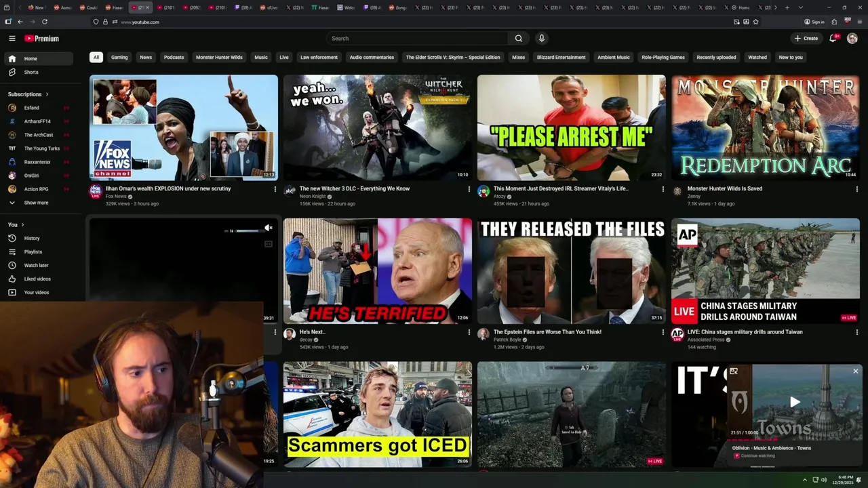The image size is (868, 488).
Task: Open a new browser tab
Action: pyautogui.click(x=787, y=7)
